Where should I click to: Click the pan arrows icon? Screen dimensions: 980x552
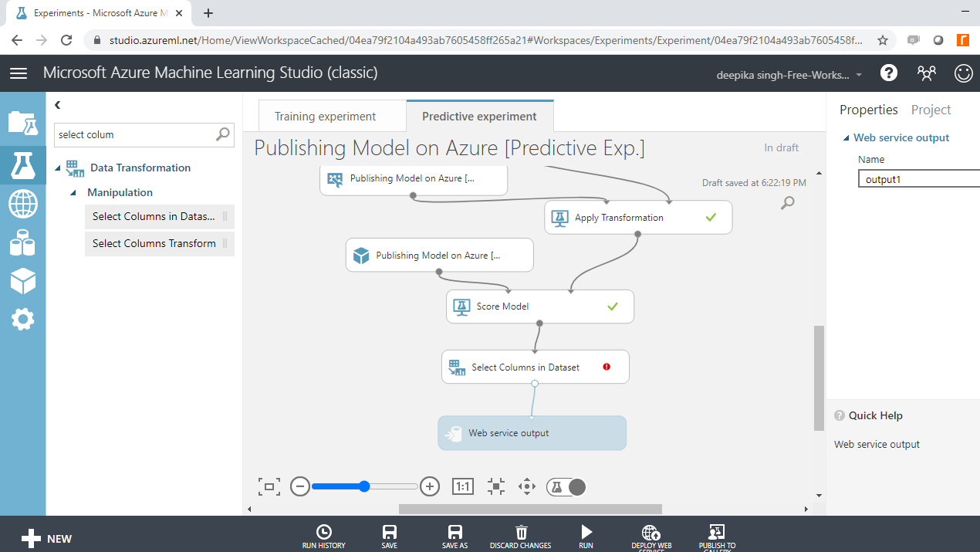[527, 486]
